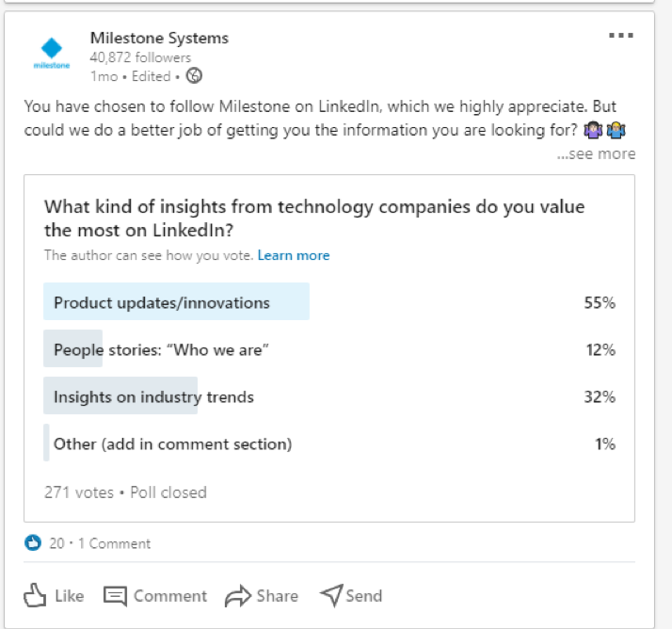Click the globe visibility icon
This screenshot has width=672, height=629.
(x=194, y=76)
